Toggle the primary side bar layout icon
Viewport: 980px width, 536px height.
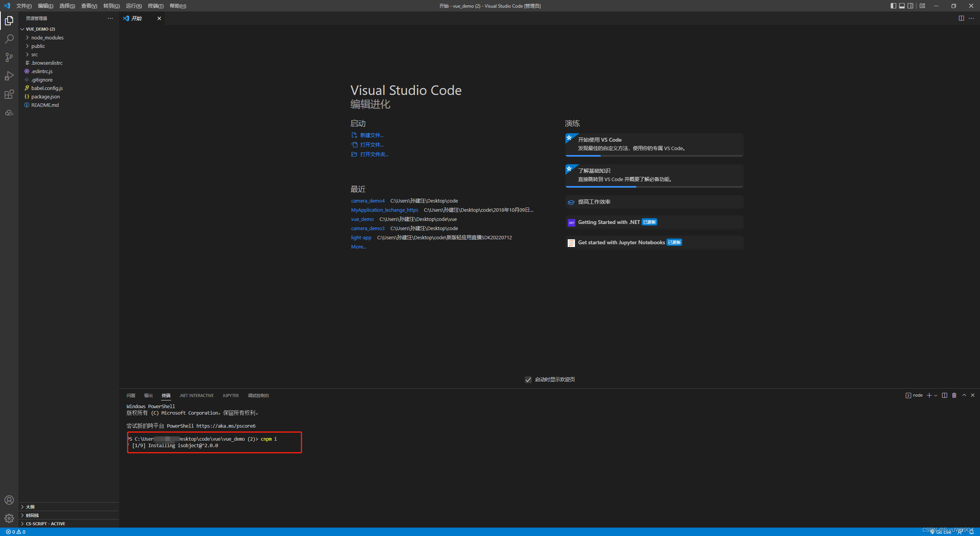click(x=893, y=6)
